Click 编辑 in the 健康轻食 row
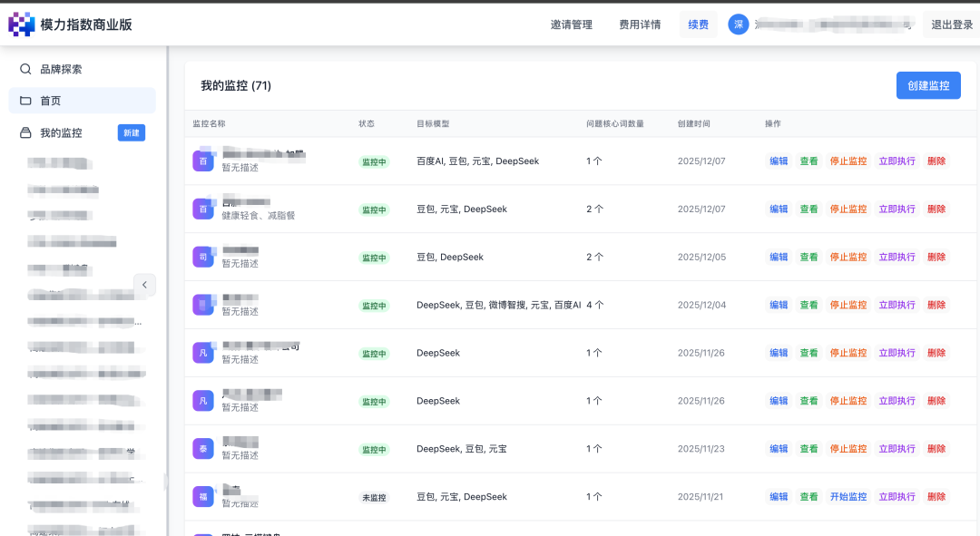Viewport: 980px width, 536px height. click(779, 210)
